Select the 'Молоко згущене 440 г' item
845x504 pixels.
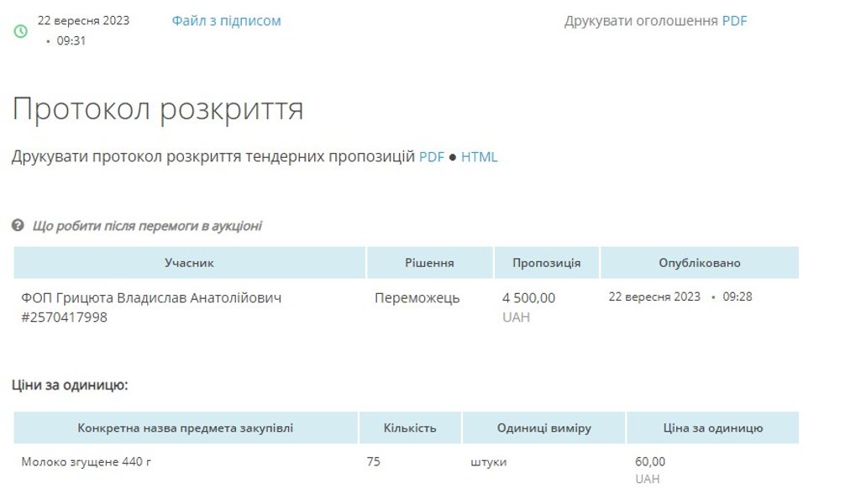tap(87, 462)
